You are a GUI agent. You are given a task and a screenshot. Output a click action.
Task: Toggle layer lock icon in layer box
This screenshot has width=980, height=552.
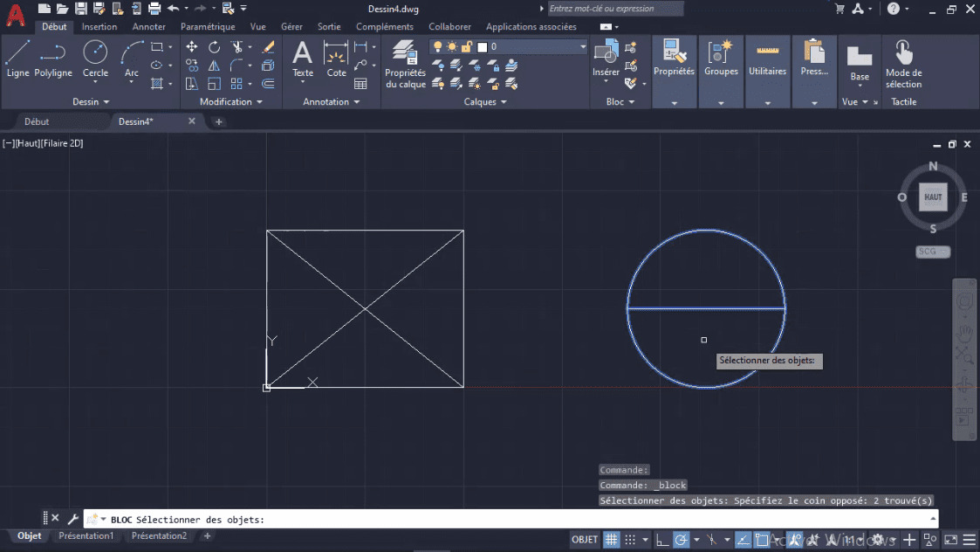pyautogui.click(x=467, y=47)
